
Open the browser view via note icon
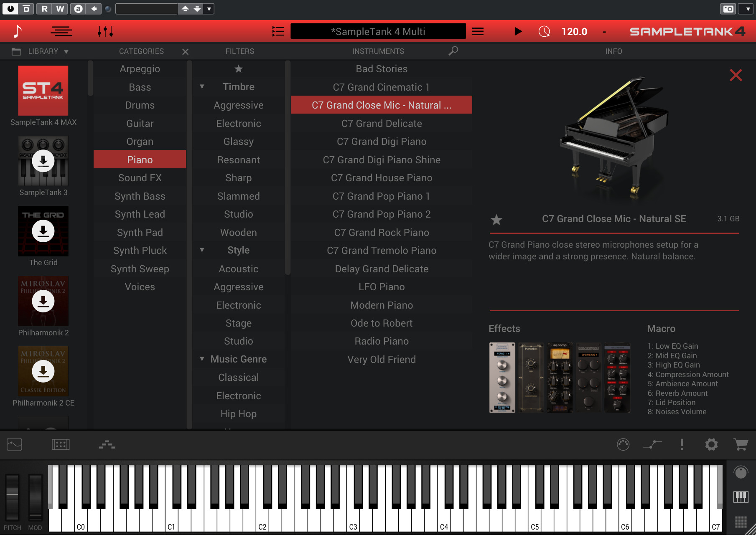point(18,31)
